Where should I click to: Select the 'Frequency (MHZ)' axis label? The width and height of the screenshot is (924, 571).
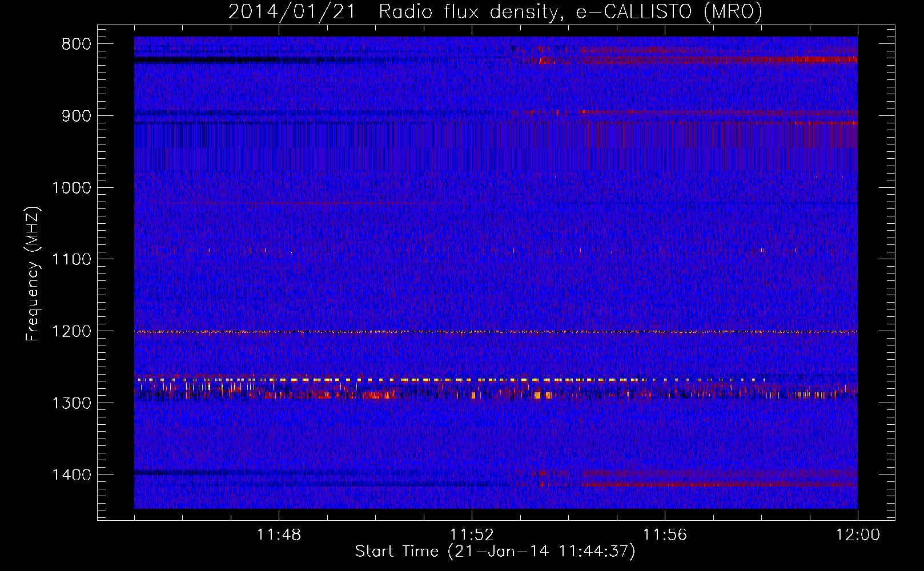33,274
